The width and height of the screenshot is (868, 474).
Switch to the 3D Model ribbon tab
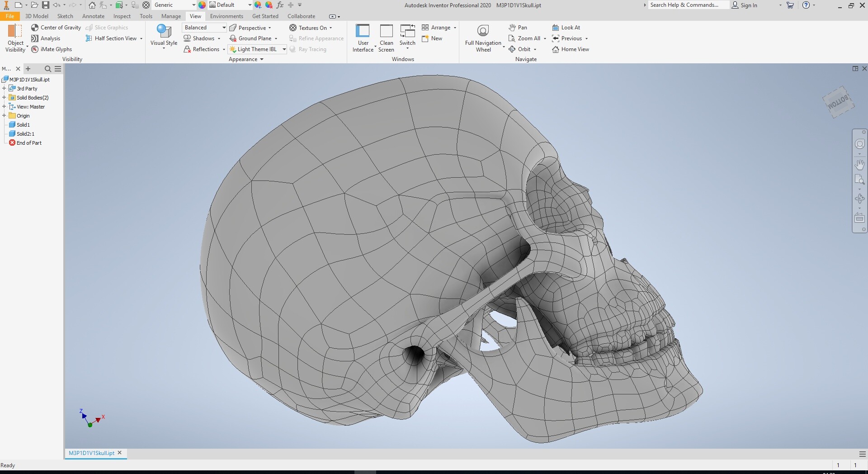(37, 16)
